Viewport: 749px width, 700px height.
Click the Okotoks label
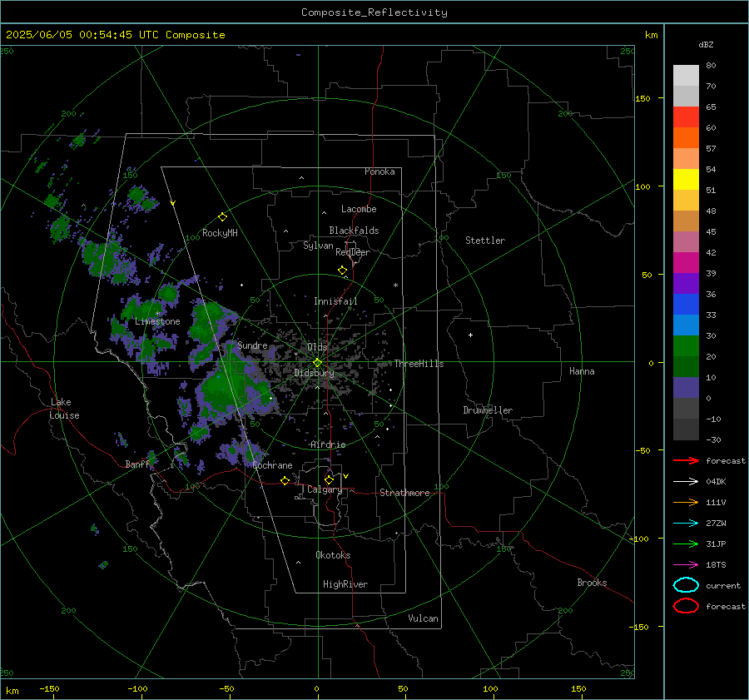333,555
